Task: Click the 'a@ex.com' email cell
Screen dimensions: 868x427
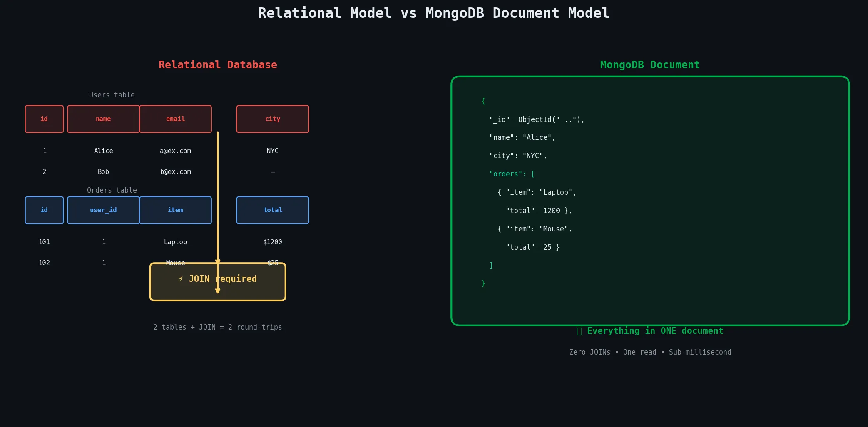Action: point(175,151)
